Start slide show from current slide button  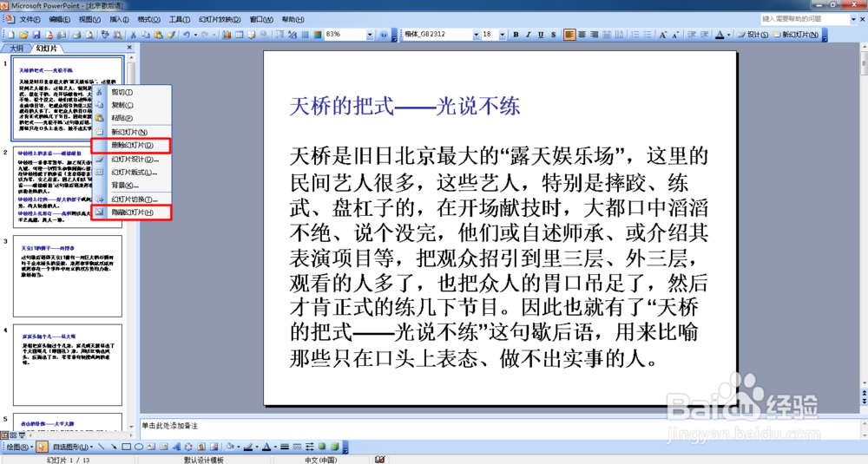23,435
